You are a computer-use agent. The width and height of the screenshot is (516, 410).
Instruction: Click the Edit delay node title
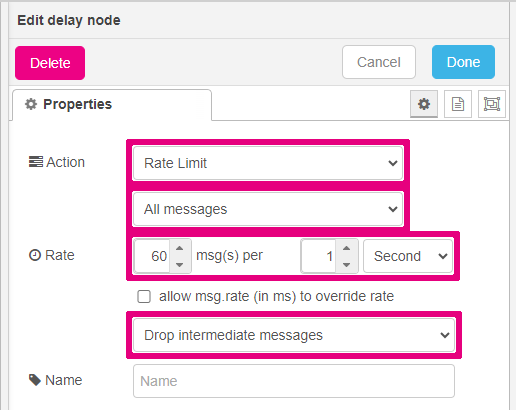69,20
